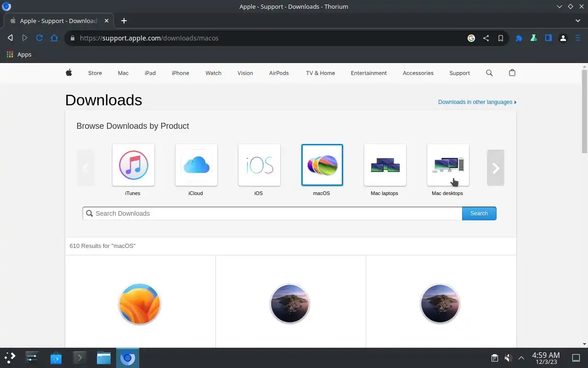Open the volume control in system tray
The height and width of the screenshot is (368, 588).
[x=508, y=358]
